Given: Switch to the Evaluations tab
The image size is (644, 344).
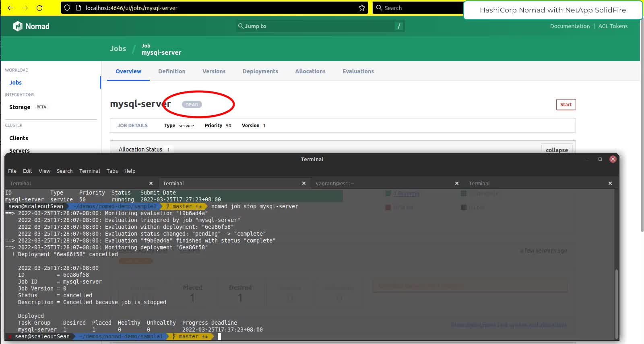Looking at the screenshot, I should [x=358, y=71].
